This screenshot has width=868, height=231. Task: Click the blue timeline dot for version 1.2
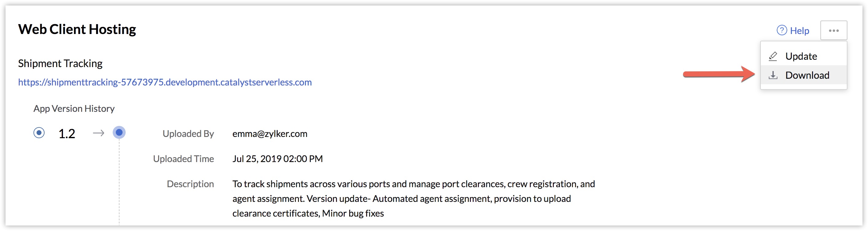119,132
